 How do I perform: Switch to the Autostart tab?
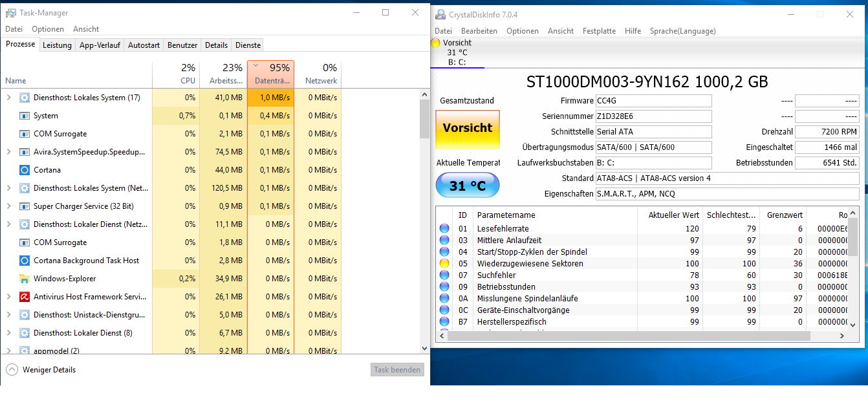tap(144, 45)
